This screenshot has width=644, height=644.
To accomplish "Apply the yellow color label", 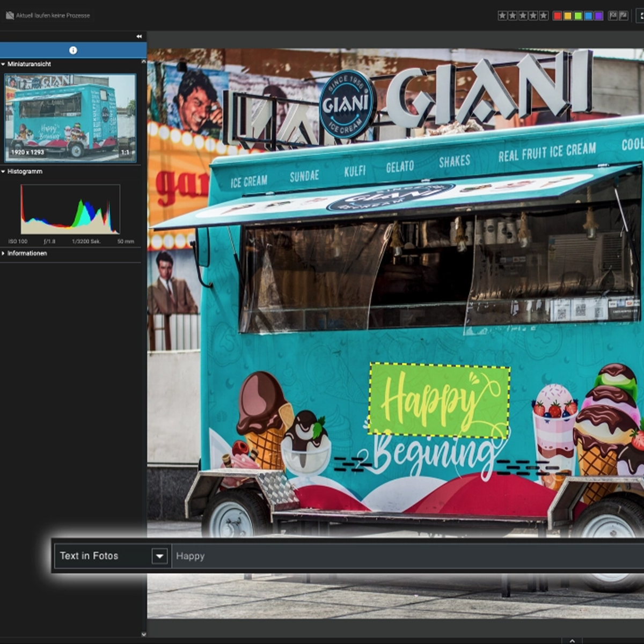I will point(568,16).
